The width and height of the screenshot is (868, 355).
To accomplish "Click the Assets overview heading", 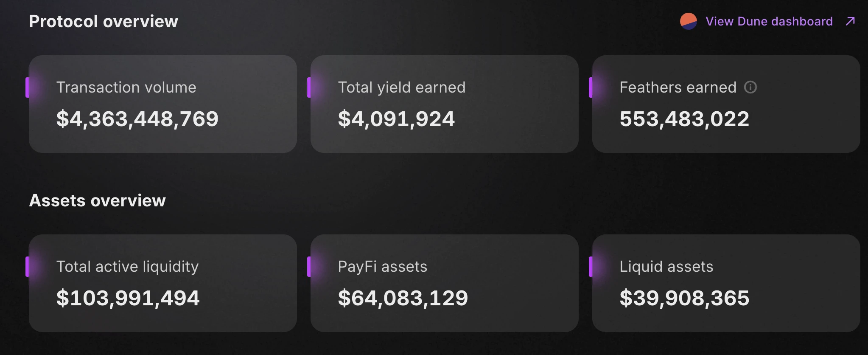I will point(97,200).
